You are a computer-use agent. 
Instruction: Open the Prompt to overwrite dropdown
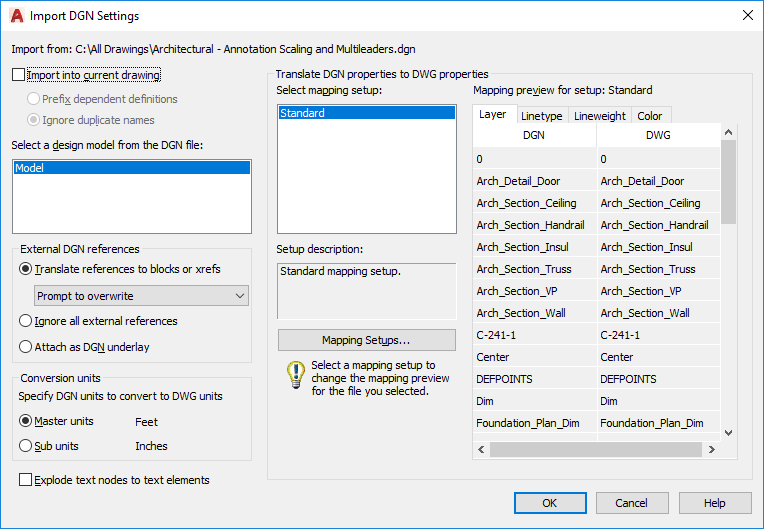point(141,296)
